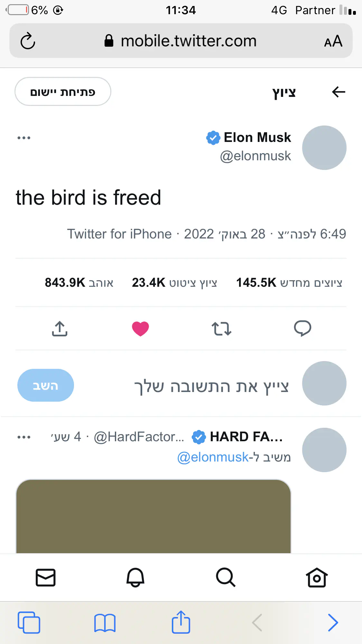This screenshot has width=362, height=644.
Task: Open more options for Elon Musk's tweet
Action: pos(24,138)
